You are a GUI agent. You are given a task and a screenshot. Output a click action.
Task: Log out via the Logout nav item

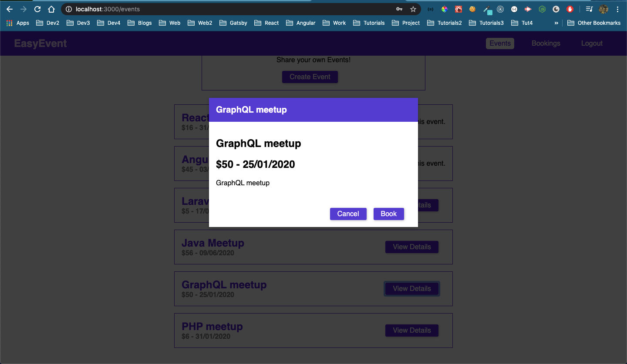click(x=592, y=43)
